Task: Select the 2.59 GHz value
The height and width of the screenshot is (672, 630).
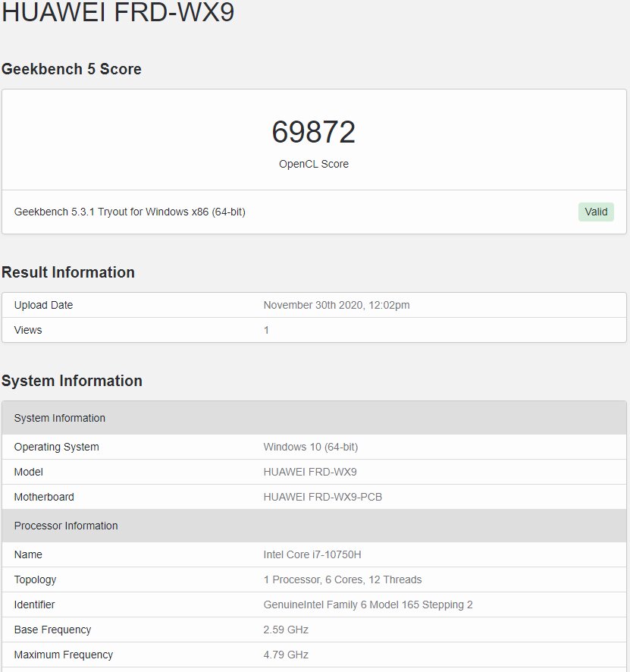Action: (x=286, y=630)
